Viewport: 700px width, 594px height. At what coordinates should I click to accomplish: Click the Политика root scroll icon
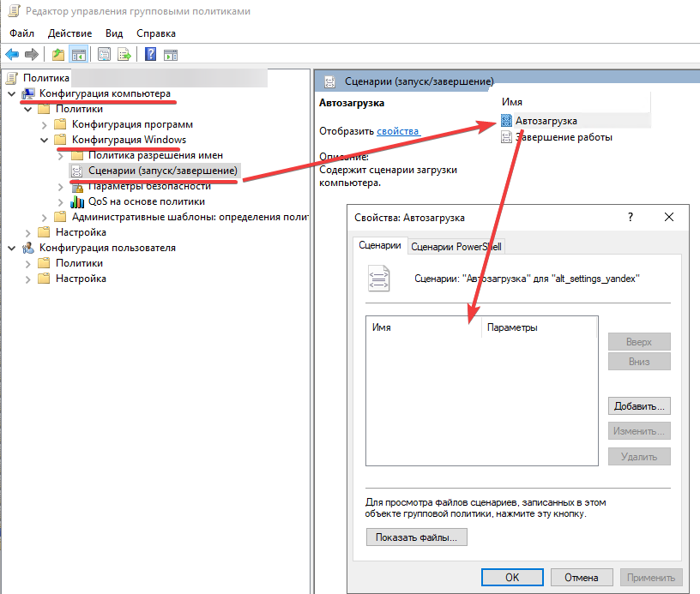[12, 78]
